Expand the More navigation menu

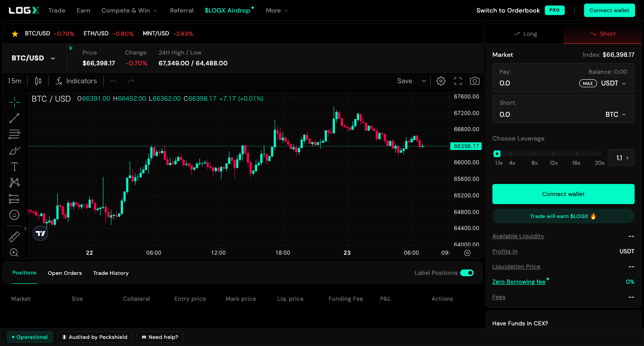276,10
